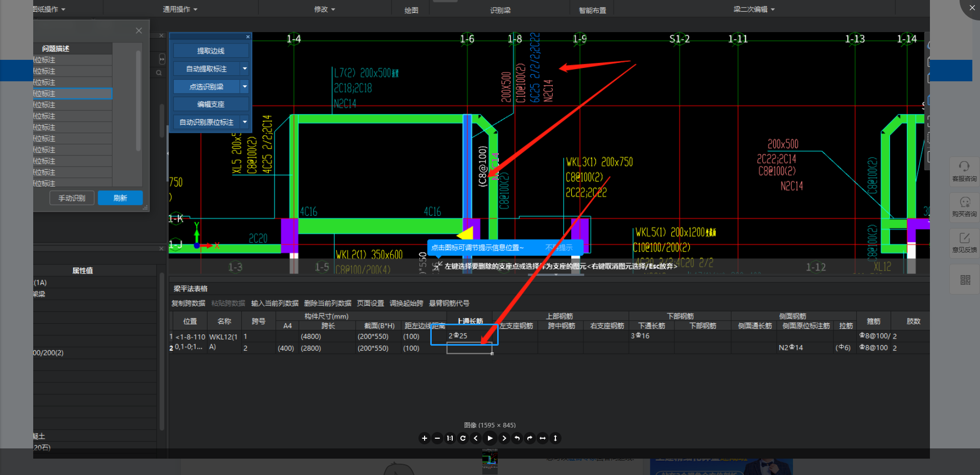Close the image viewer with the top-right X

972,8
